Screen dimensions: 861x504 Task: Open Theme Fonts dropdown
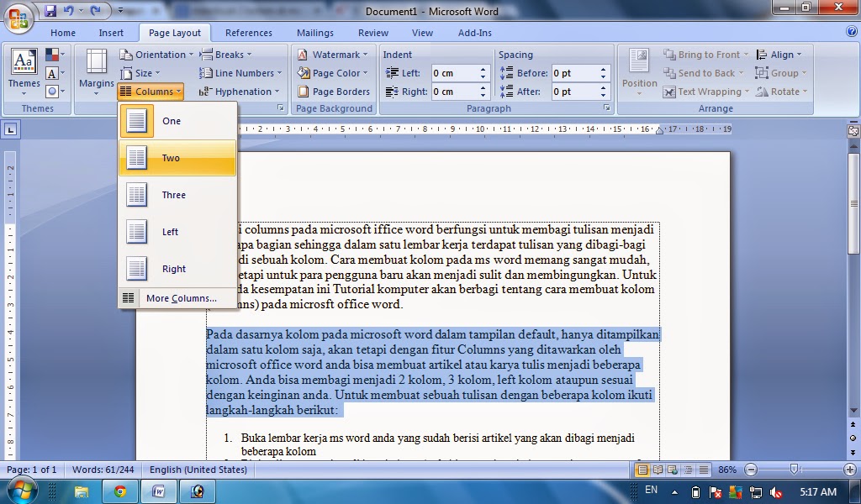55,73
